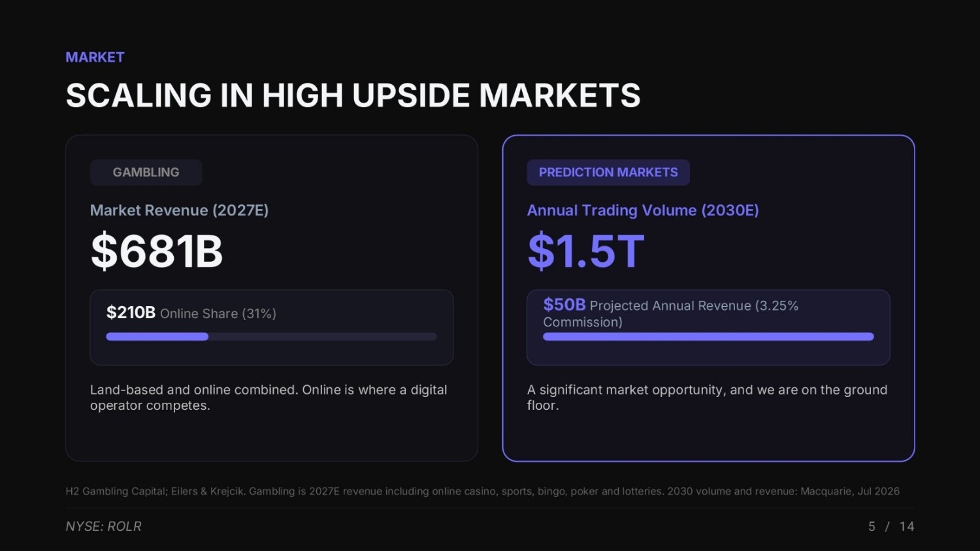Select the 'SCALING IN HIGH UPSIDE MARKETS' title
The width and height of the screenshot is (980, 551).
[x=353, y=95]
